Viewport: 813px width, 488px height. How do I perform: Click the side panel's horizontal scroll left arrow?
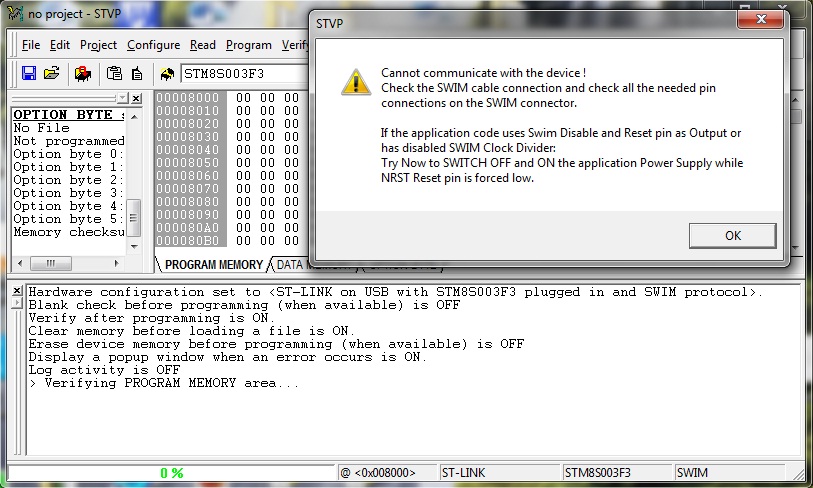pyautogui.click(x=20, y=263)
